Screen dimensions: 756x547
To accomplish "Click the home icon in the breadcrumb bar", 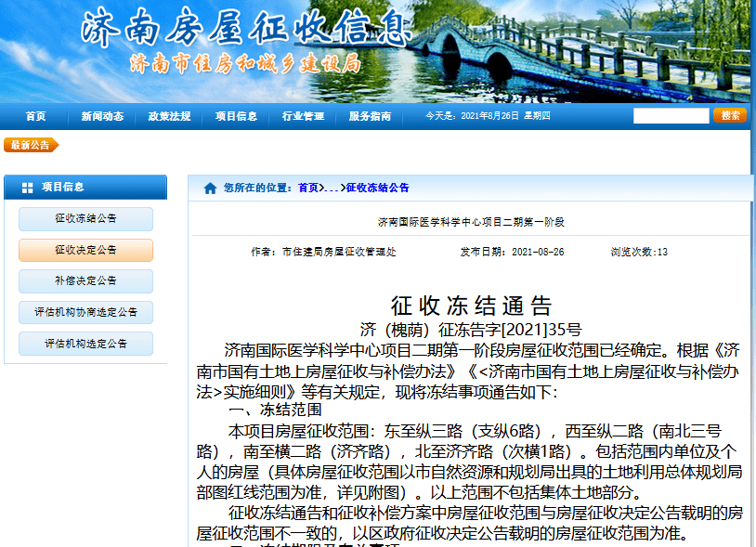I will [x=210, y=188].
